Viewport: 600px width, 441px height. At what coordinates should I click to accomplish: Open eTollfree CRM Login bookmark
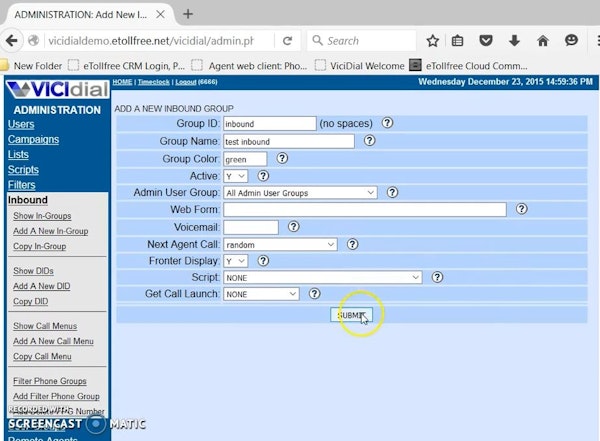tap(127, 66)
